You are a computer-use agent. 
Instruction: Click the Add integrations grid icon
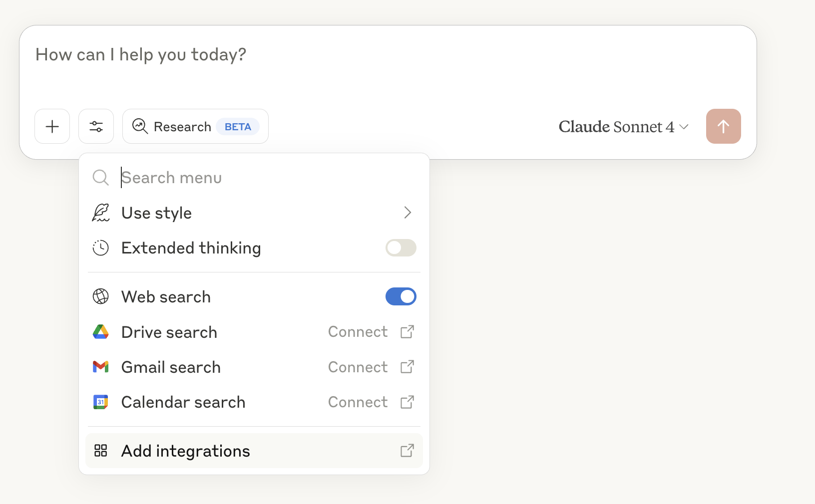[x=101, y=451]
